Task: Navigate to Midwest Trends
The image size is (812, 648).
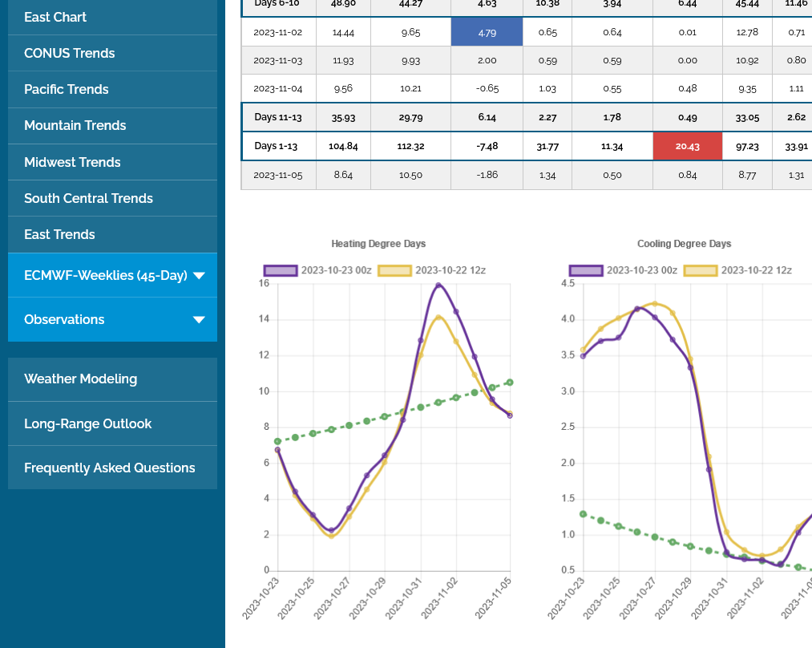Action: pos(72,162)
